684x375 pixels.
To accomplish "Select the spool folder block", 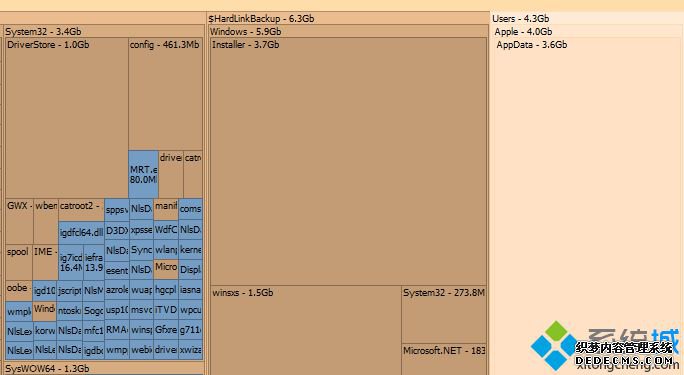I will pyautogui.click(x=19, y=262).
